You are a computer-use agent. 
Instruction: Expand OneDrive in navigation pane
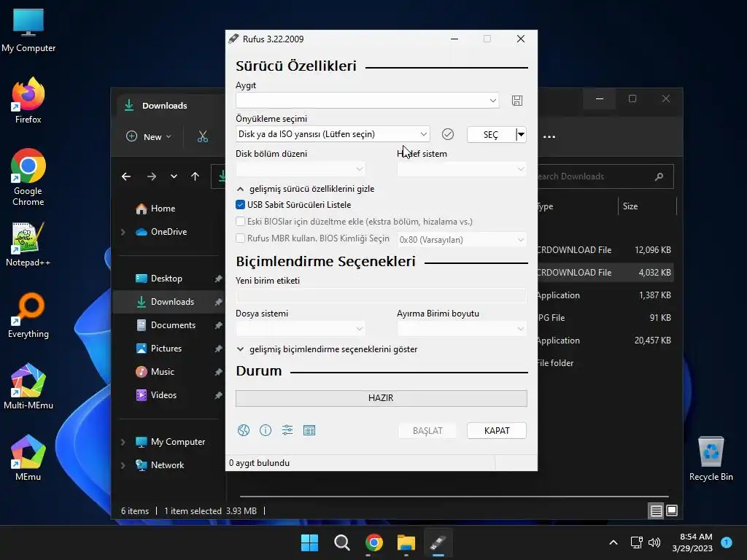click(x=123, y=232)
